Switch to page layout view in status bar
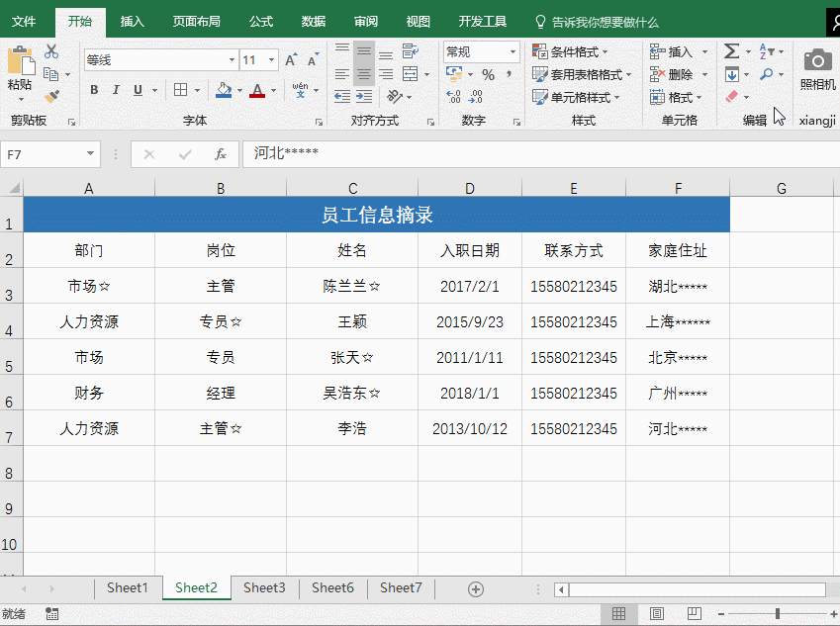Image resolution: width=840 pixels, height=626 pixels. click(x=656, y=614)
